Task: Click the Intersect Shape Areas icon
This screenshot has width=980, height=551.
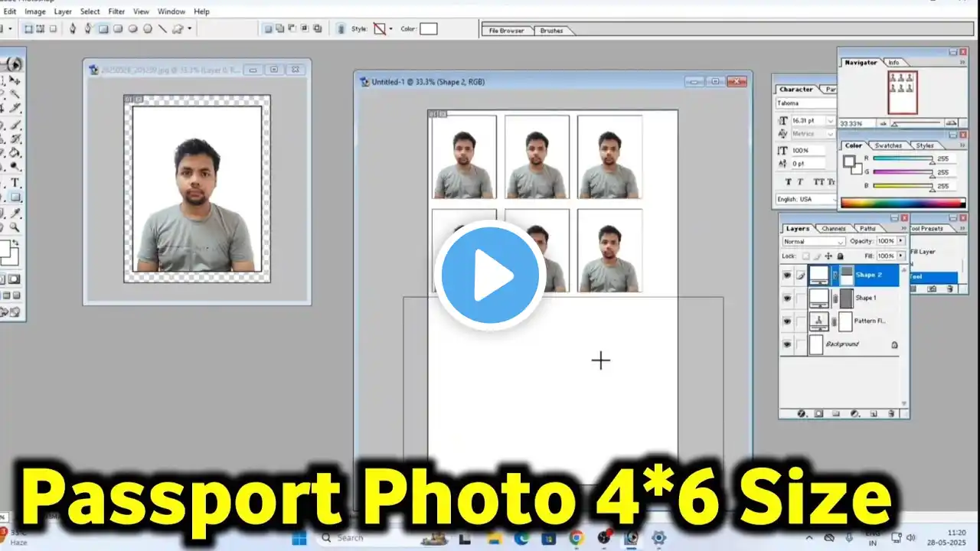Action: [305, 29]
